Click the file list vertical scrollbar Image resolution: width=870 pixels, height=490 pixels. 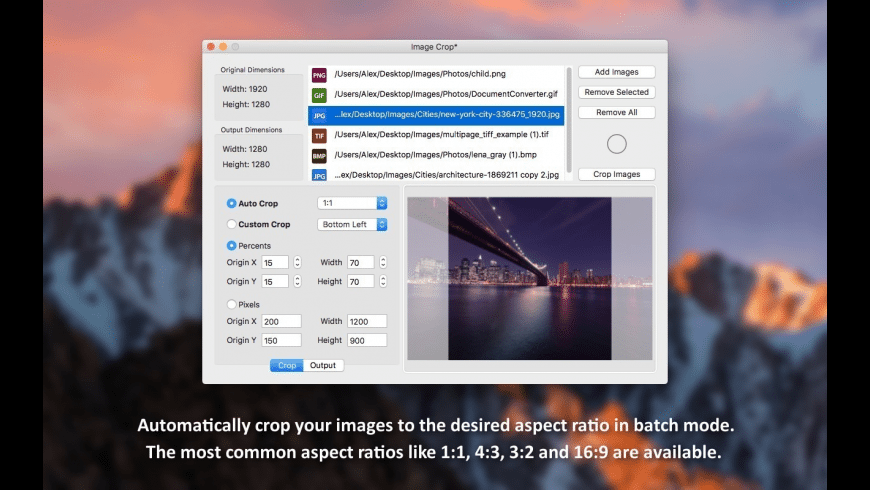point(569,120)
